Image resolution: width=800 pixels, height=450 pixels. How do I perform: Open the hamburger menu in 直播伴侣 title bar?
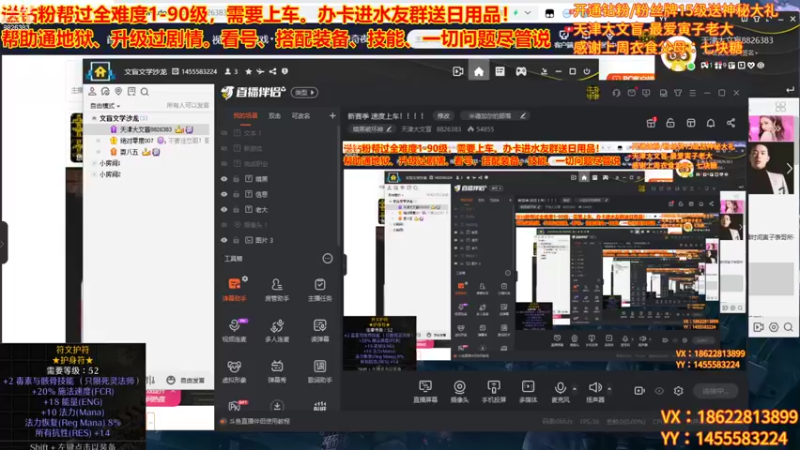pos(692,93)
